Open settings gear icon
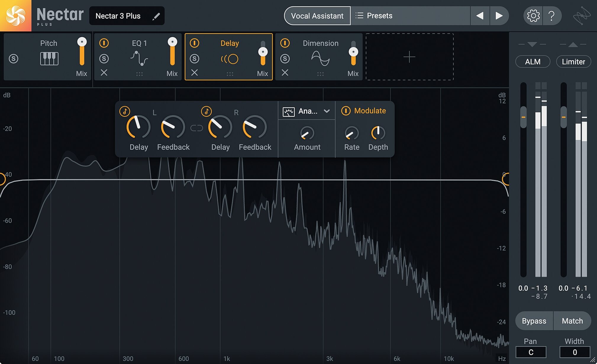 tap(533, 16)
